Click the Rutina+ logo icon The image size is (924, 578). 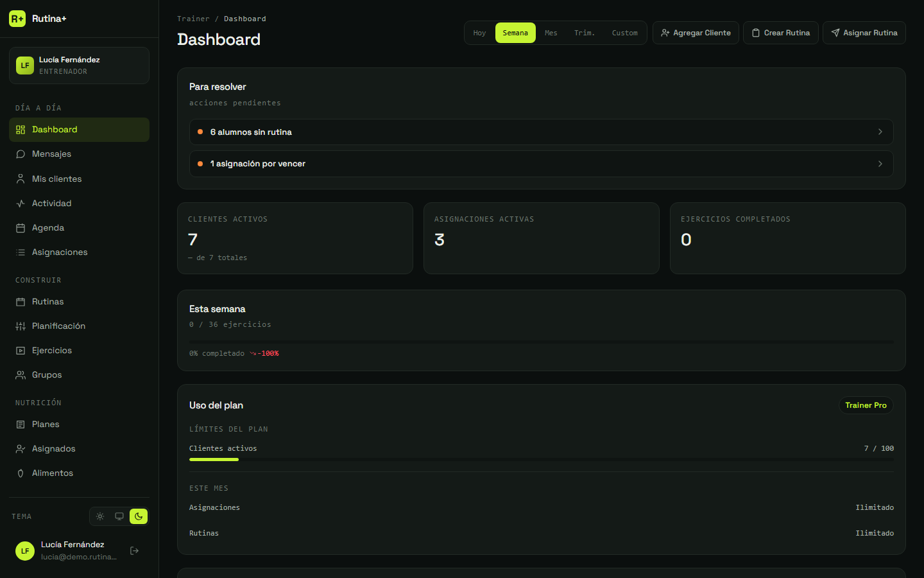17,19
